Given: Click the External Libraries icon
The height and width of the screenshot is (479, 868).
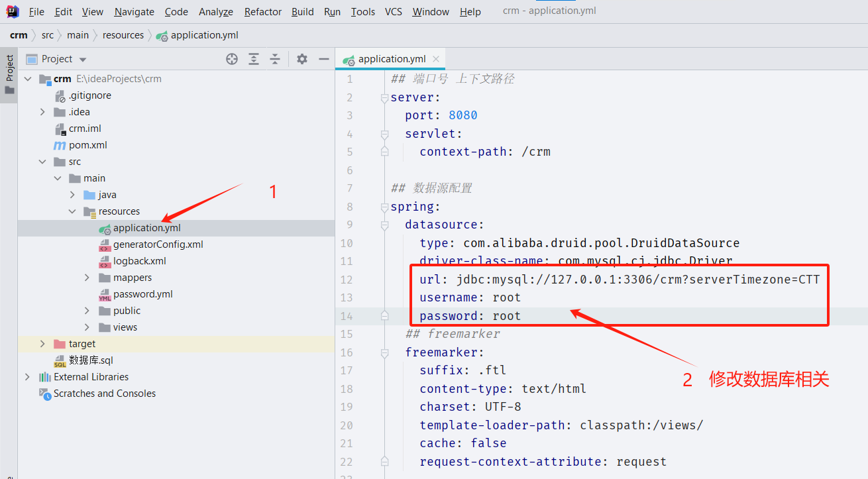Looking at the screenshot, I should pos(45,377).
